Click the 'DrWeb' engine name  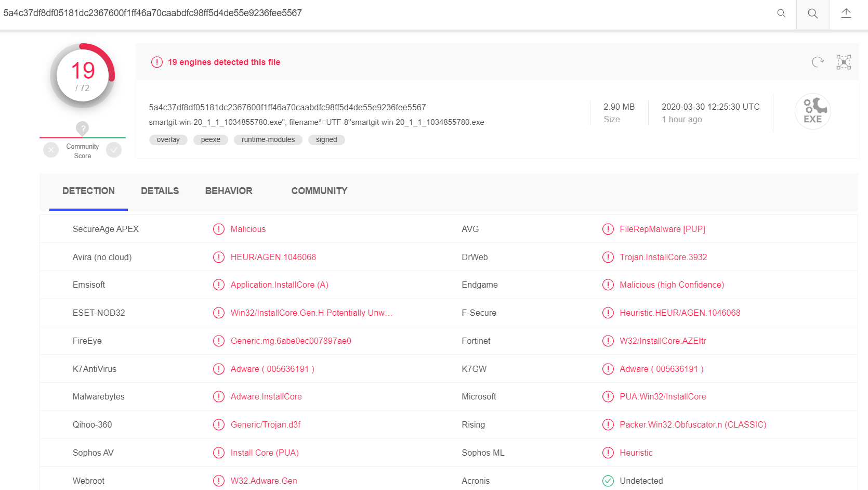[x=475, y=257]
